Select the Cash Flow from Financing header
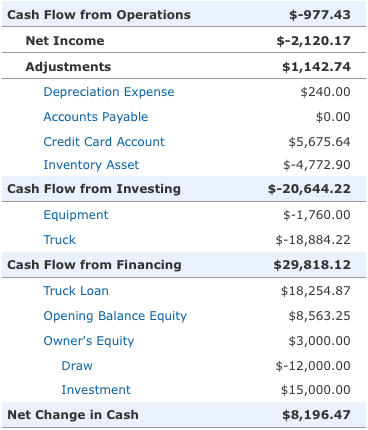 tap(184, 265)
